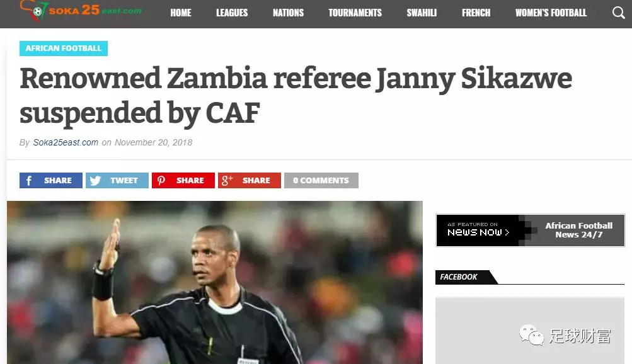The width and height of the screenshot is (632, 364).
Task: Click the Facebook f share icon
Action: pos(28,180)
